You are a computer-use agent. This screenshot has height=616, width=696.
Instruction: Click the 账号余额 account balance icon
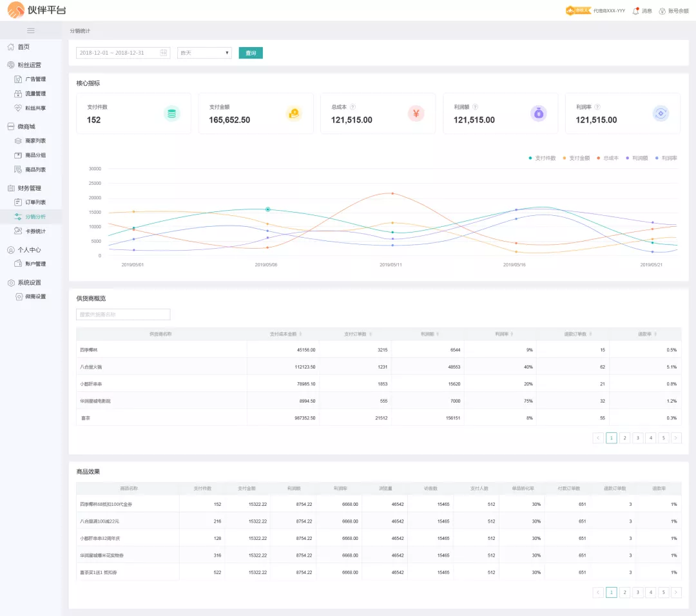662,11
